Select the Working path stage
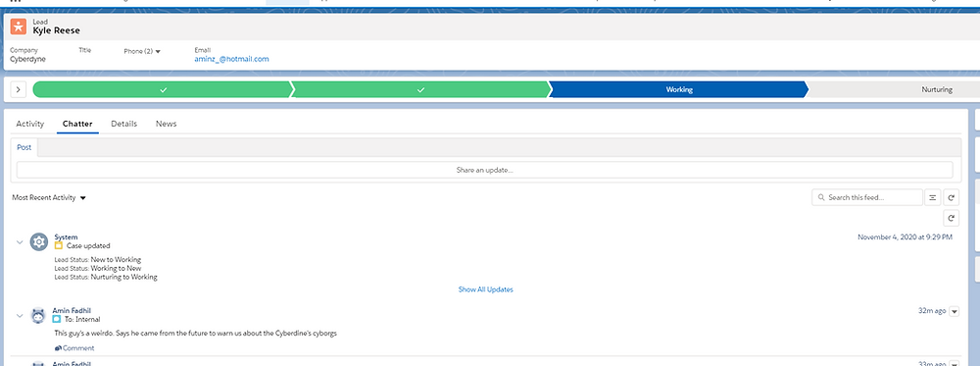 tap(679, 89)
